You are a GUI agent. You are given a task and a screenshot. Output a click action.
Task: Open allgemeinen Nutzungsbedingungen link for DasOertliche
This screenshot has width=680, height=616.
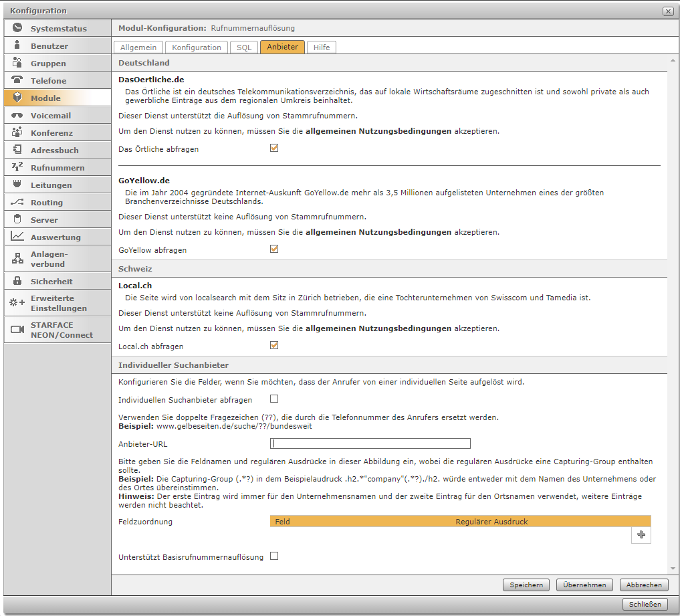pos(378,131)
